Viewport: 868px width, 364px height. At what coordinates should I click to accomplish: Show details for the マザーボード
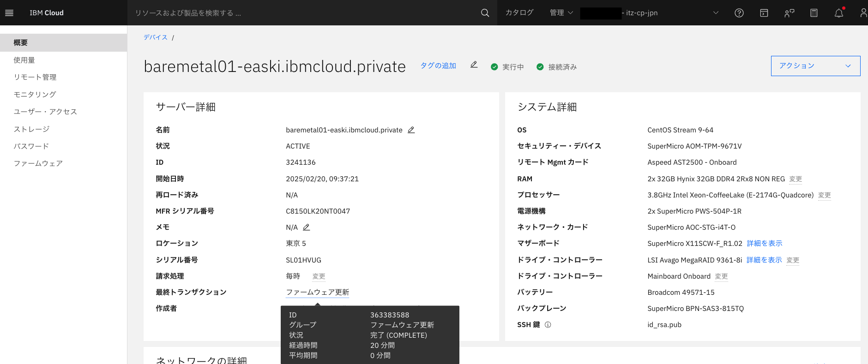[765, 244]
